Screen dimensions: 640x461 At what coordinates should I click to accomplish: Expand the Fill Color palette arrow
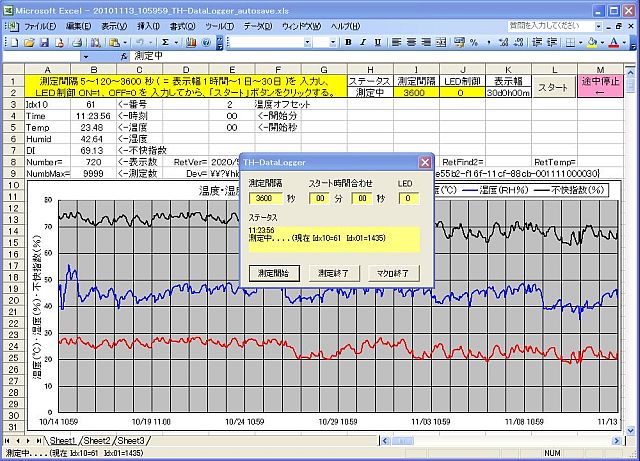(602, 42)
